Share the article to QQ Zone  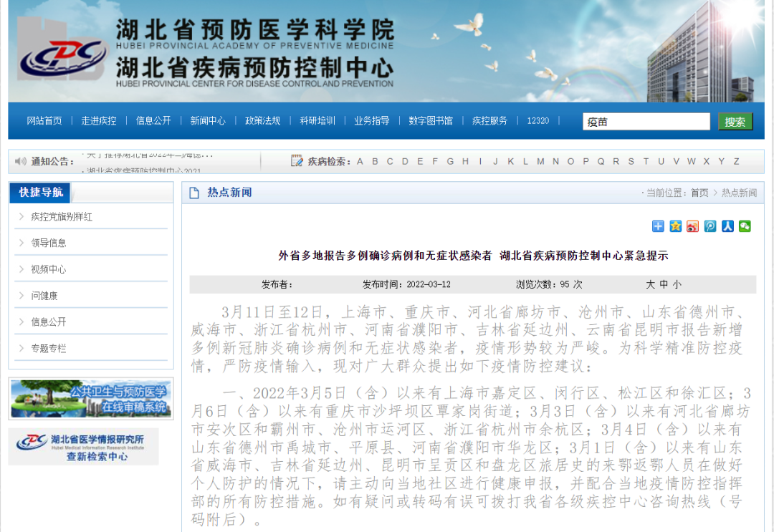click(x=675, y=226)
